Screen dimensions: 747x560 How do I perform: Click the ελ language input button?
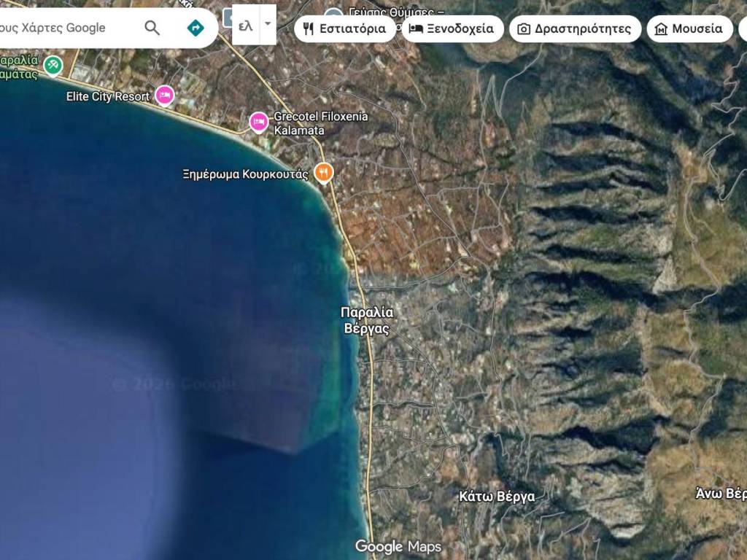click(x=246, y=26)
